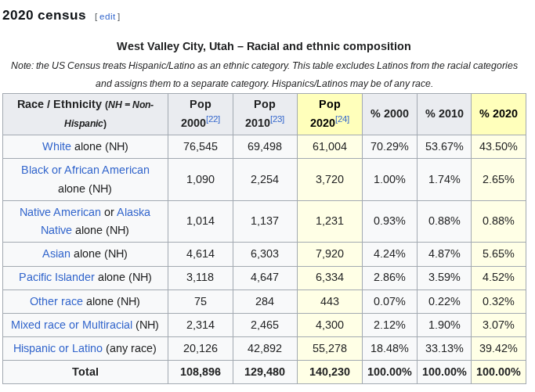Select the 53.67% cell value

pos(444,146)
